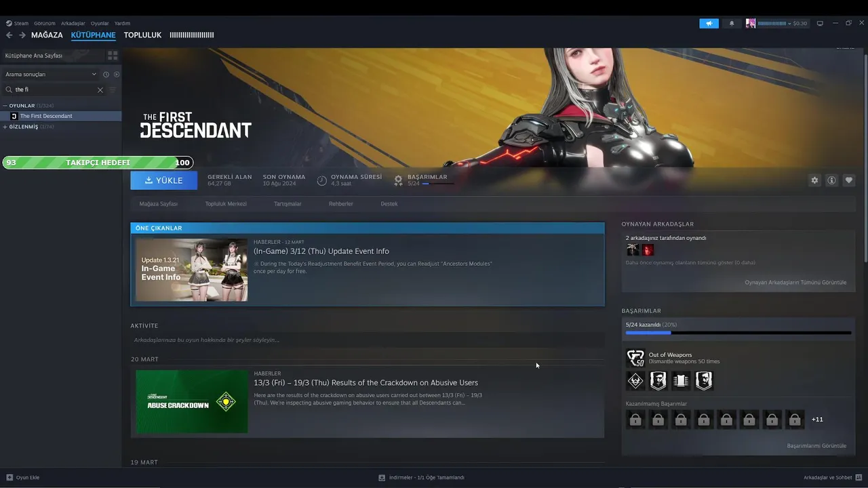This screenshot has height=488, width=868.
Task: Open Results of the Crackdown news headline
Action: 366,383
